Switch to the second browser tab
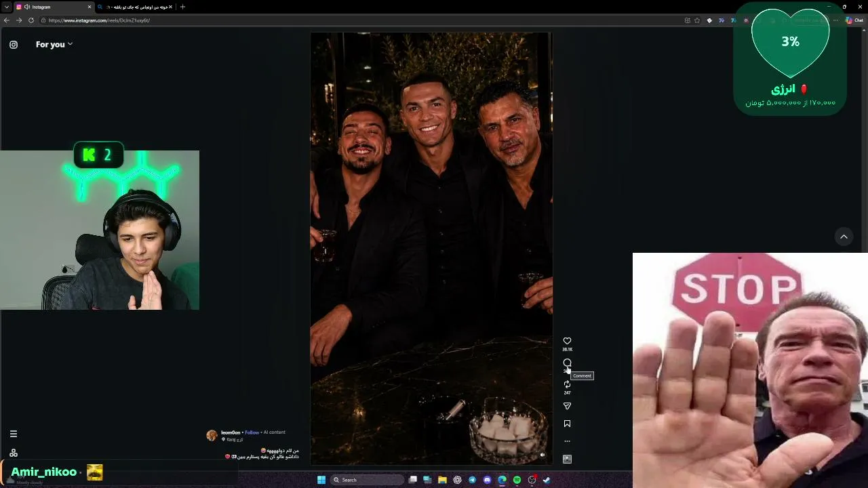This screenshot has width=868, height=488. pyautogui.click(x=136, y=7)
